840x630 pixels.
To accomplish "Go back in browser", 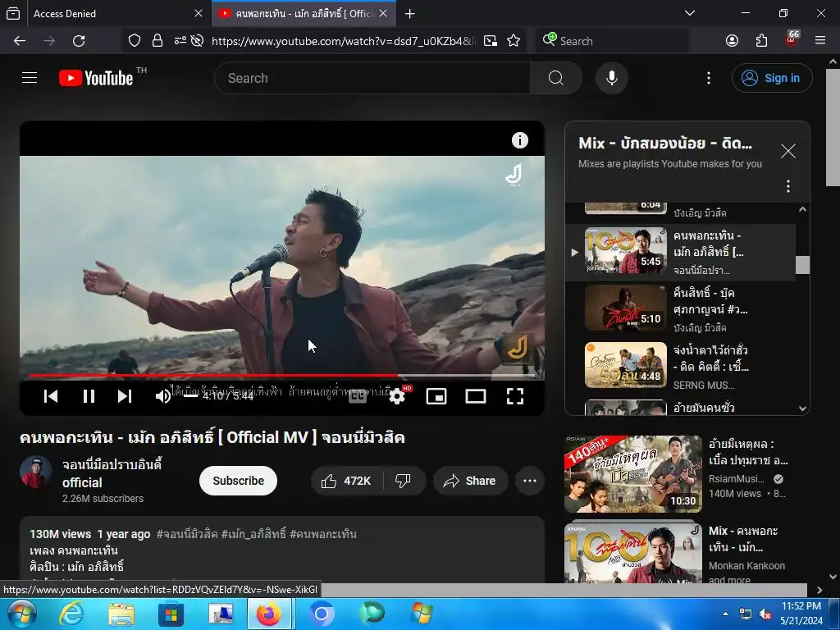I will (x=20, y=41).
